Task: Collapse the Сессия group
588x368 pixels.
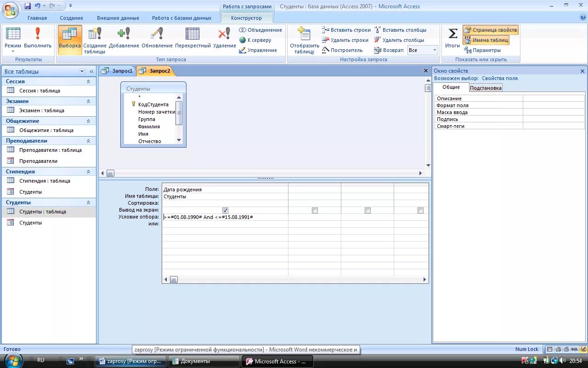Action: (x=88, y=81)
